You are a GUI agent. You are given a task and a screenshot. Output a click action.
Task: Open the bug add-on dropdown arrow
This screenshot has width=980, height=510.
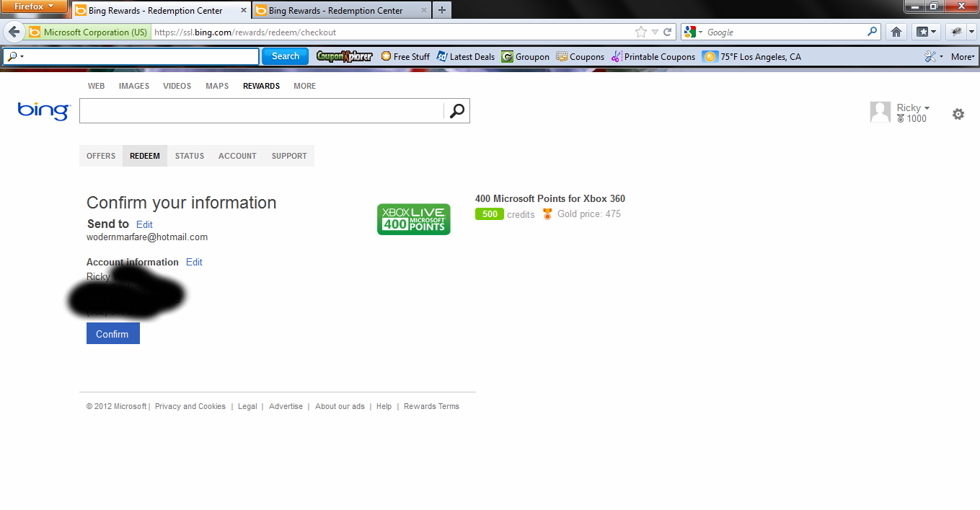click(971, 32)
